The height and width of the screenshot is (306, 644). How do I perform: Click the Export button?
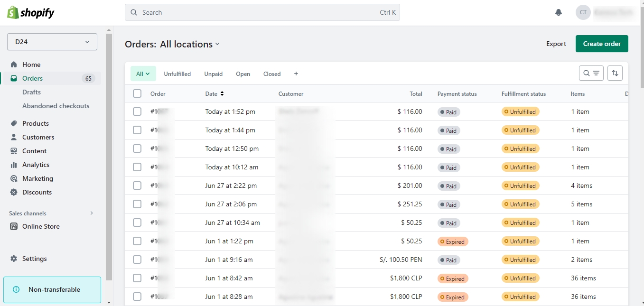click(556, 44)
